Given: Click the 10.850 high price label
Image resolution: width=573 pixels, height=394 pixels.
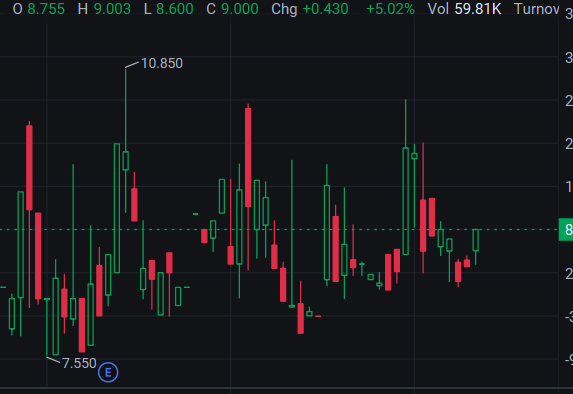Looking at the screenshot, I should point(162,64).
